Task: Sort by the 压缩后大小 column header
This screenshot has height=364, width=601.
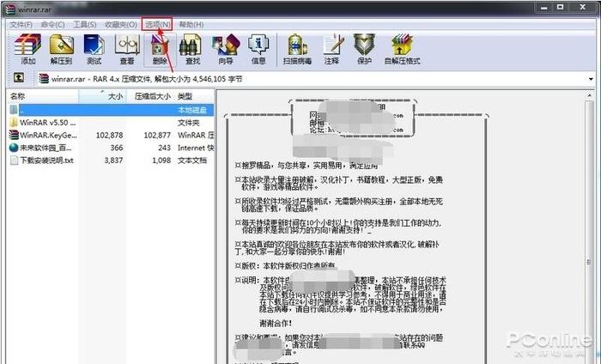Action: coord(150,96)
